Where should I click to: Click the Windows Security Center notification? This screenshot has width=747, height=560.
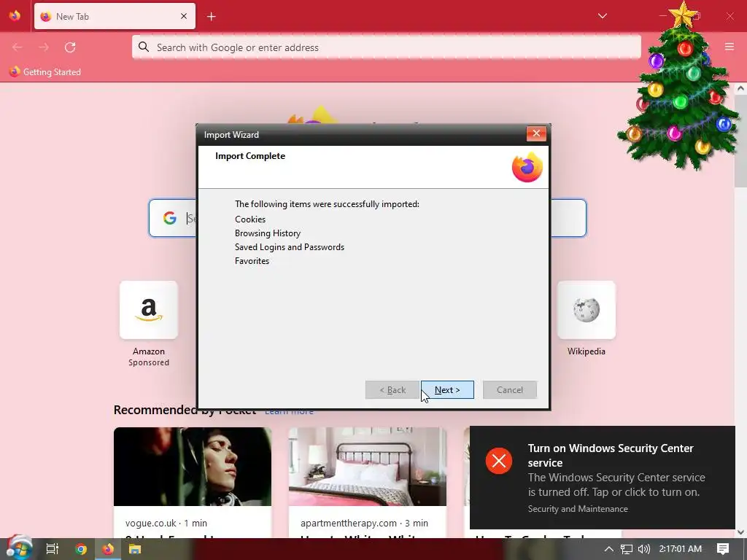(x=602, y=477)
